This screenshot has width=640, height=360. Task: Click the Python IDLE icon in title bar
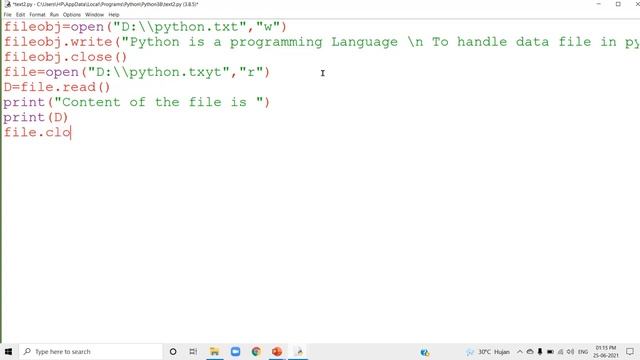(x=7, y=4)
